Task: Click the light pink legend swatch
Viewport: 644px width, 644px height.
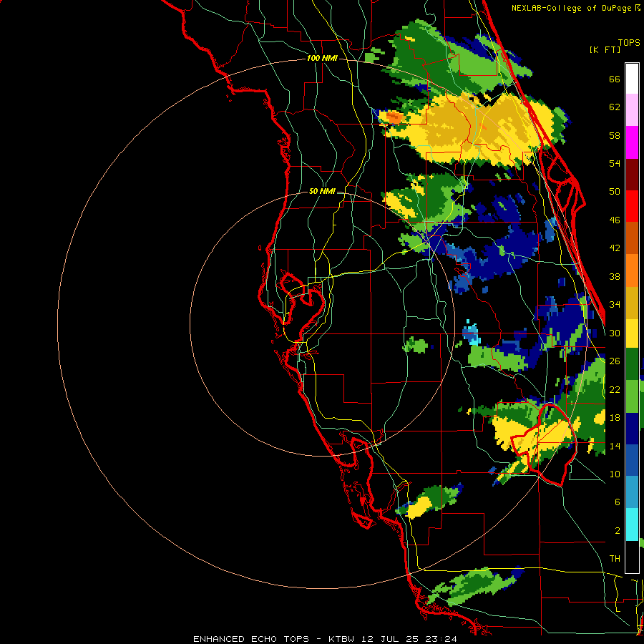Action: [632, 110]
